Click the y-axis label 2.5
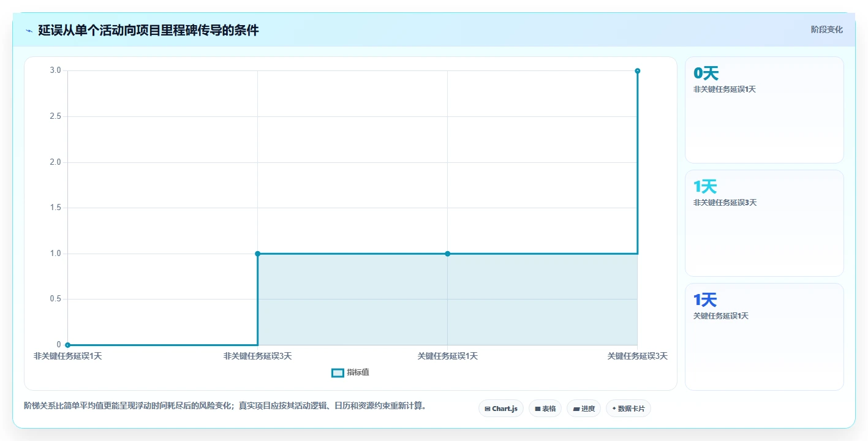Screen dimensions: 868x441 (55, 116)
